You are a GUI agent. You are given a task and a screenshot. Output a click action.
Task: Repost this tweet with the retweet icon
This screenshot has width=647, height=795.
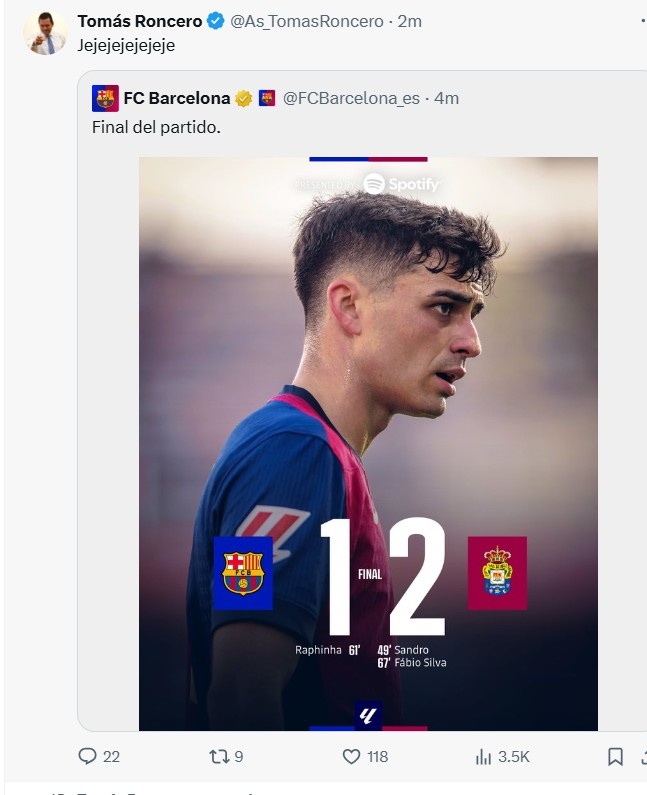[x=219, y=757]
